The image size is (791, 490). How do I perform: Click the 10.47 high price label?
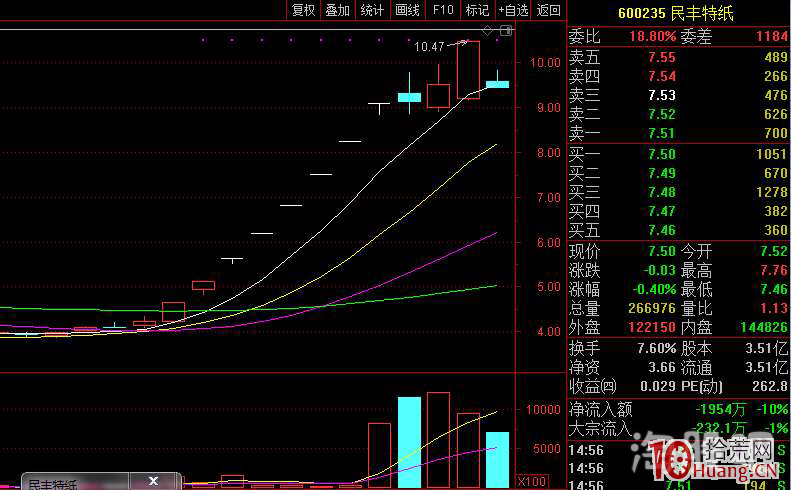pyautogui.click(x=429, y=47)
